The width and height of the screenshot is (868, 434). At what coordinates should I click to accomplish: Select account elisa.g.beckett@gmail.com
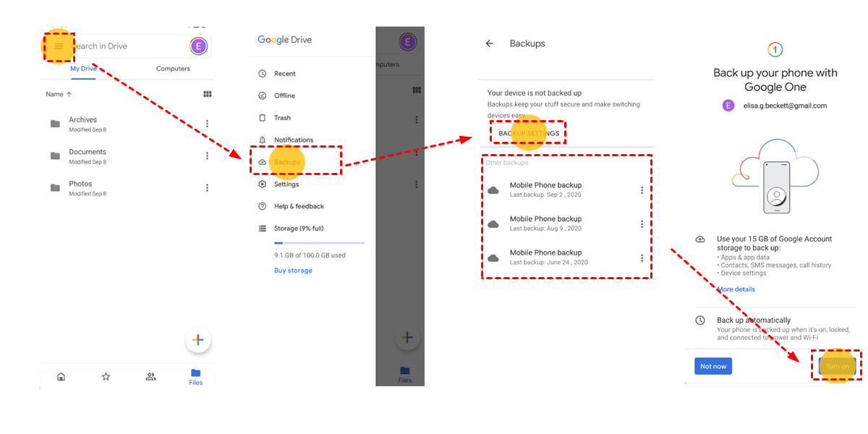774,105
